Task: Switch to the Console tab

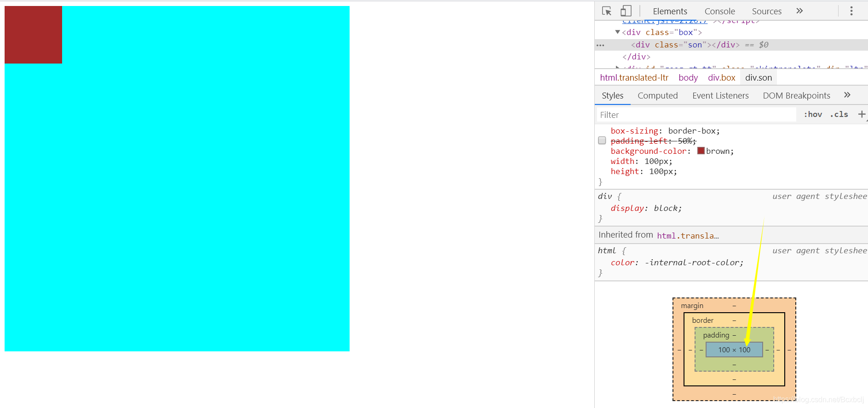Action: (x=719, y=12)
